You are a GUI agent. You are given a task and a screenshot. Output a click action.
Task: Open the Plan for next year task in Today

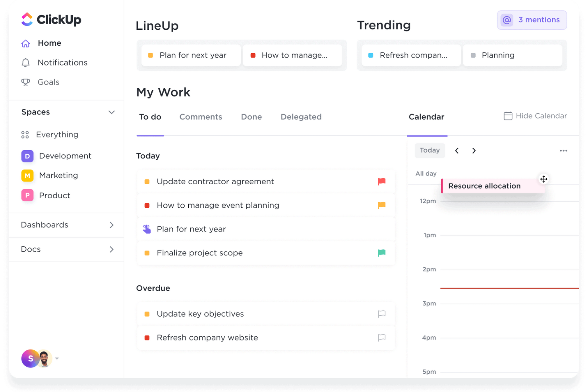pos(266,229)
